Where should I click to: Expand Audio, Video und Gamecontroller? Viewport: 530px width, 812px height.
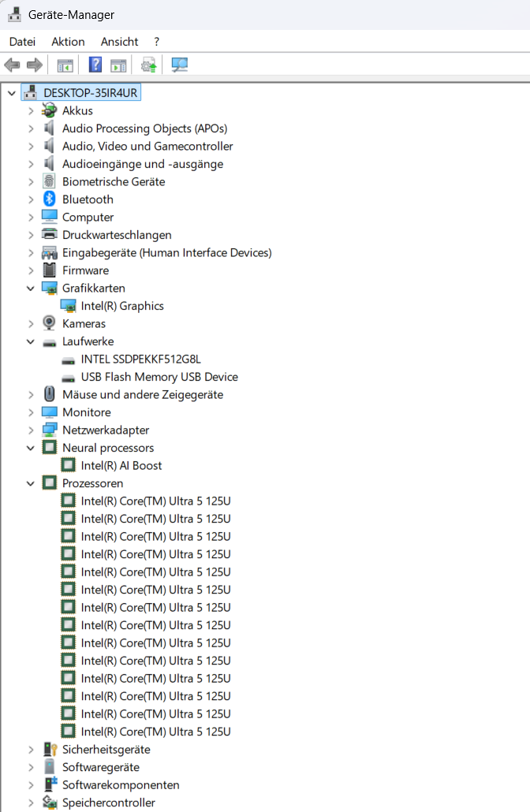[x=31, y=146]
